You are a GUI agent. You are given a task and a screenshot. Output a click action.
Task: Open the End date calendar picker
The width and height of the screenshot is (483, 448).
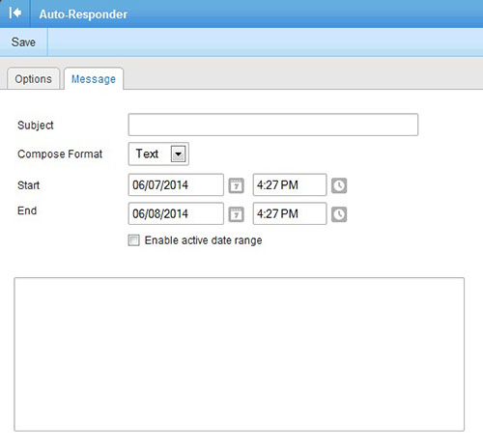click(x=236, y=214)
